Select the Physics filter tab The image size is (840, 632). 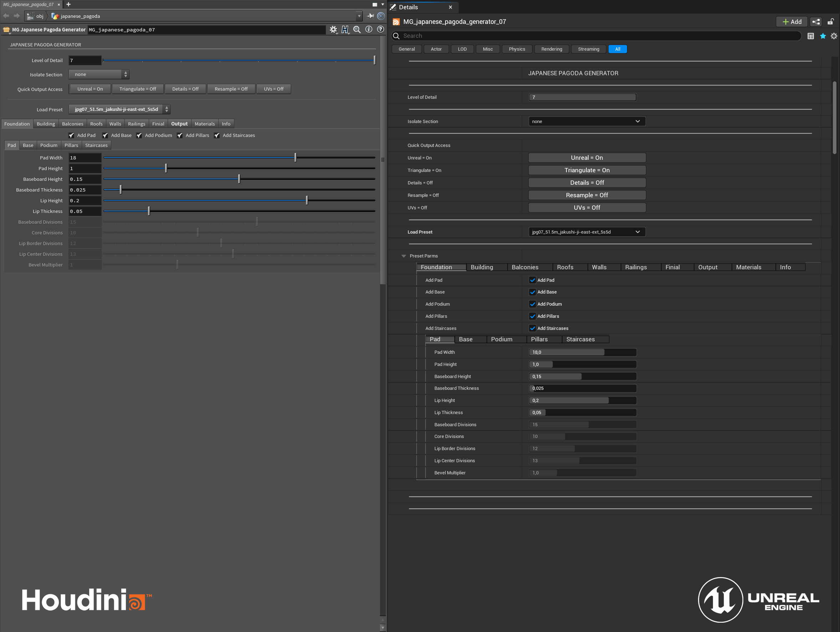(516, 49)
